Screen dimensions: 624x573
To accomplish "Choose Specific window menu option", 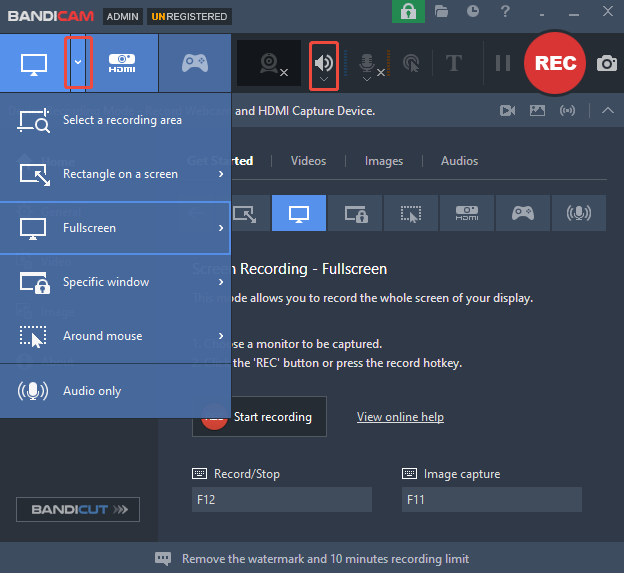I will [115, 282].
